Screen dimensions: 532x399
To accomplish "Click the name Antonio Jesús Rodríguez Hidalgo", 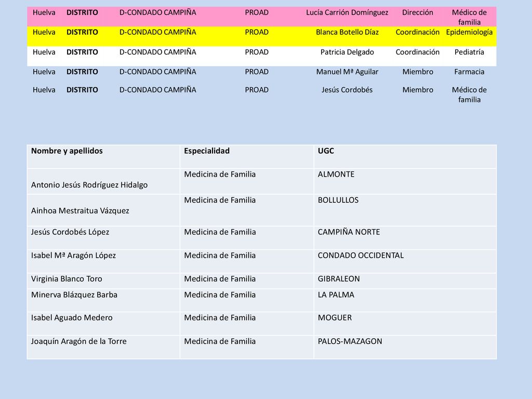I will 89,185.
